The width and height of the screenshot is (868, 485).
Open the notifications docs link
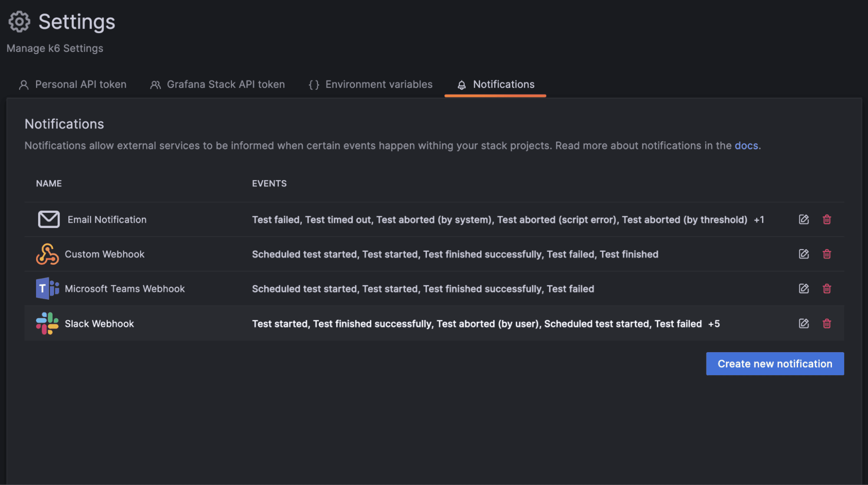(746, 145)
